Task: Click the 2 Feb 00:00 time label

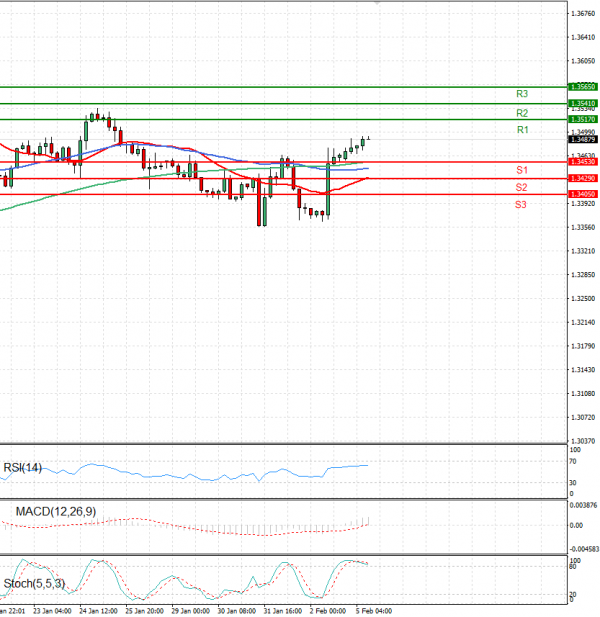Action: click(328, 611)
